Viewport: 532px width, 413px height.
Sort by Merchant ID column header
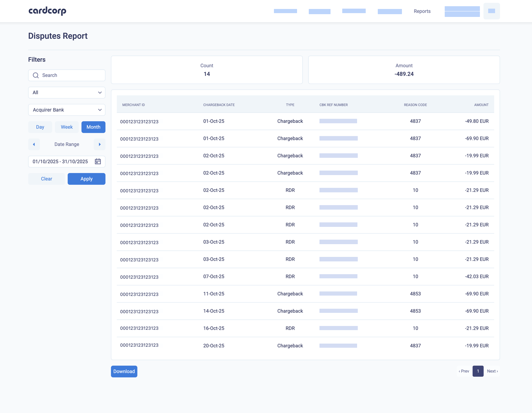(134, 105)
